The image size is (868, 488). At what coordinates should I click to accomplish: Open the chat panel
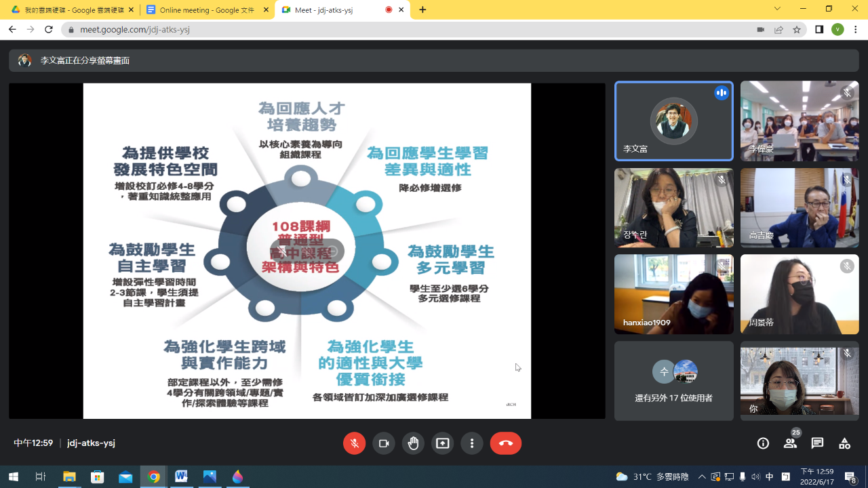[817, 443]
